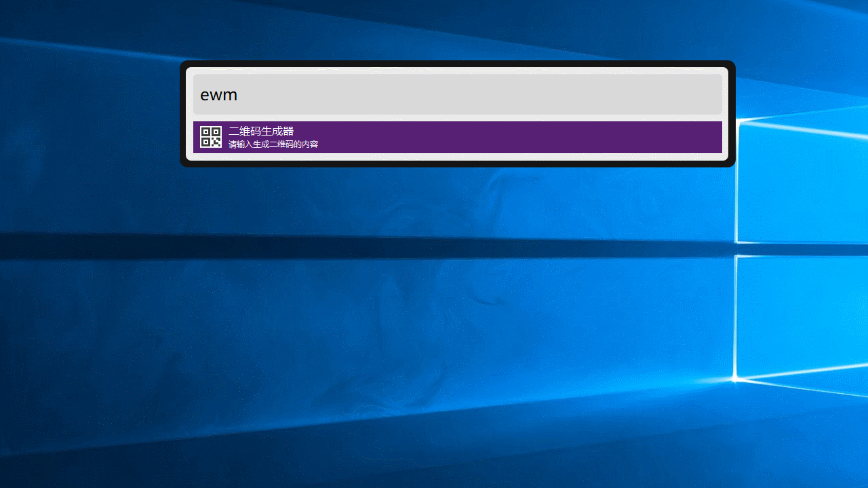Screen dimensions: 868x488
Task: Click blank space right of "ewm" in query box
Action: click(475, 95)
